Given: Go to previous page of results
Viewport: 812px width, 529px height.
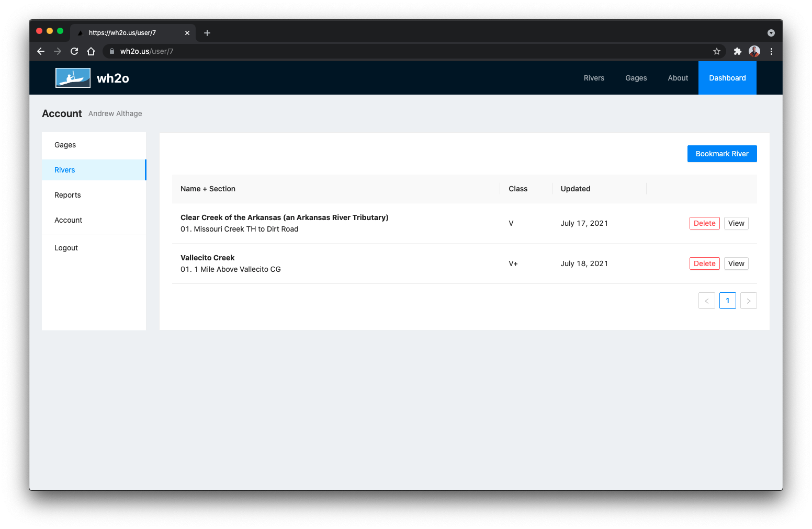Looking at the screenshot, I should pyautogui.click(x=706, y=301).
